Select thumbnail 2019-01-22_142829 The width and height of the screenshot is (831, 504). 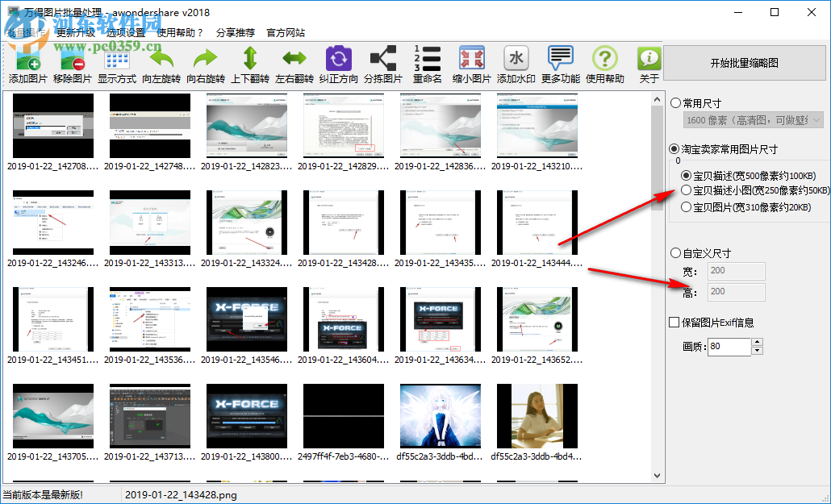(x=344, y=126)
